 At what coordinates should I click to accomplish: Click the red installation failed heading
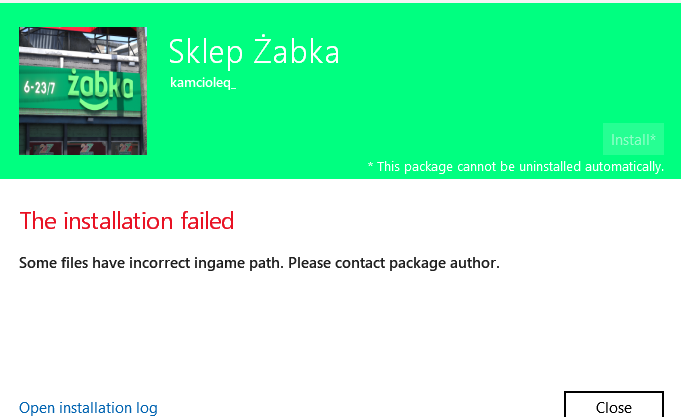click(x=127, y=220)
